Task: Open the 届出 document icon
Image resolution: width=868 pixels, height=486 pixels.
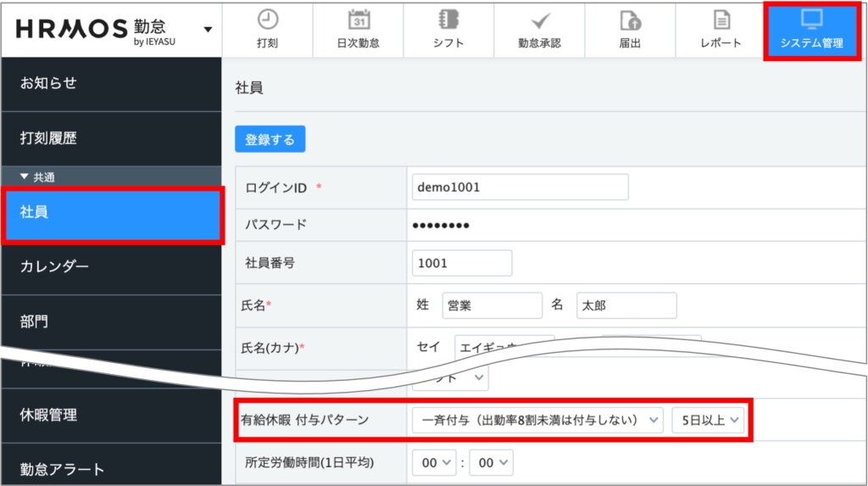Action: [x=630, y=20]
